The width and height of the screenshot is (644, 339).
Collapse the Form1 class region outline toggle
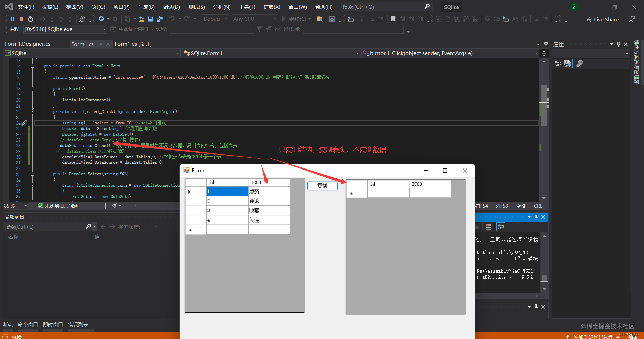click(33, 66)
